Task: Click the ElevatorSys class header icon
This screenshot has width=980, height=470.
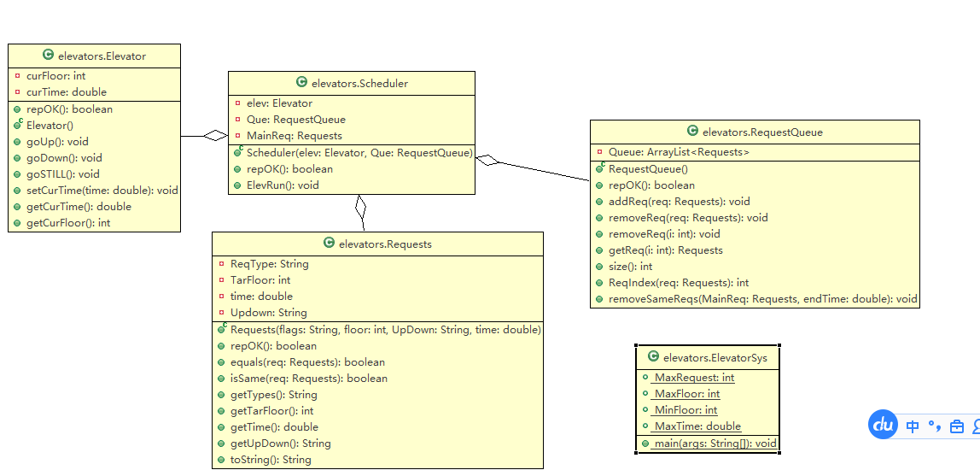Action: [654, 357]
